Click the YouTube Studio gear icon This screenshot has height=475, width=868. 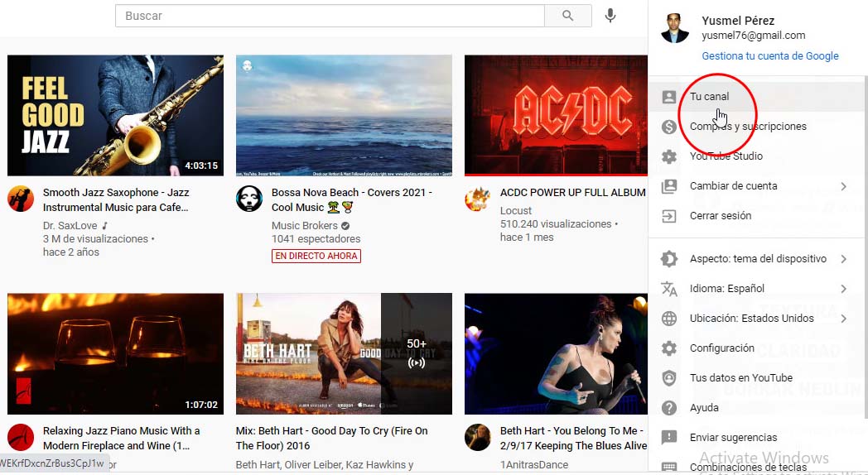(668, 156)
